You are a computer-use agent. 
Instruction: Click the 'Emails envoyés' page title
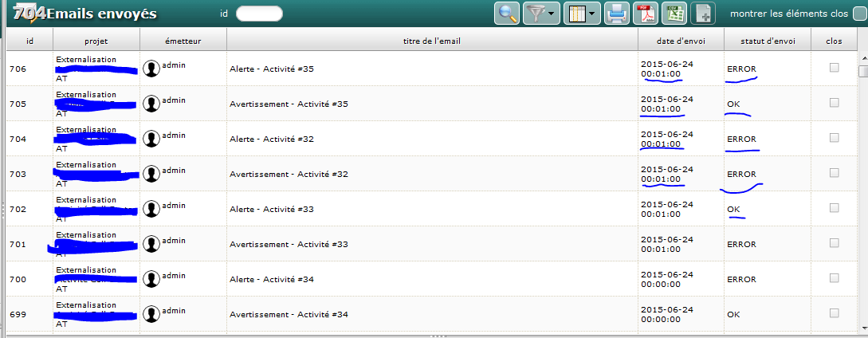101,14
